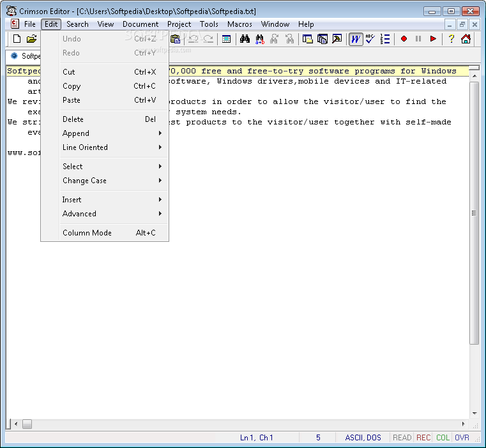The height and width of the screenshot is (448, 486).
Task: Toggle Column Mode using the grid toolbar icon
Action: click(226, 39)
